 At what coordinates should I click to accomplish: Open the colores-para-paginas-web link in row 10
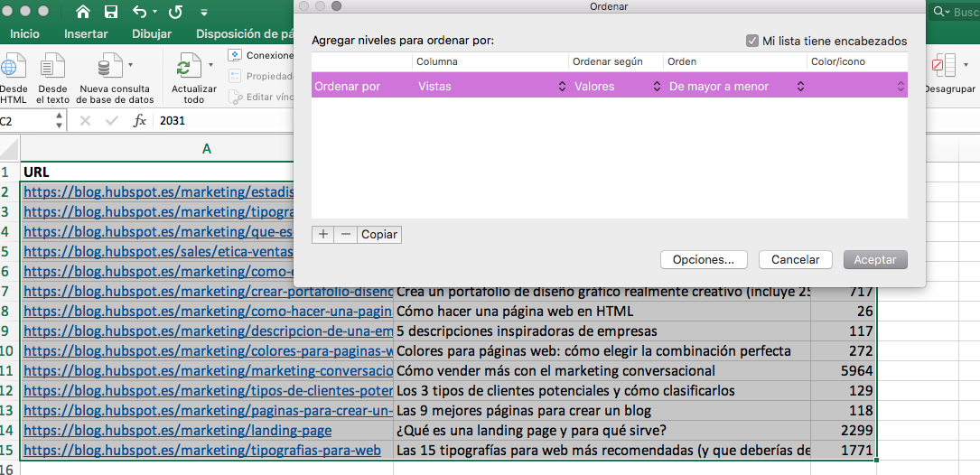(208, 351)
